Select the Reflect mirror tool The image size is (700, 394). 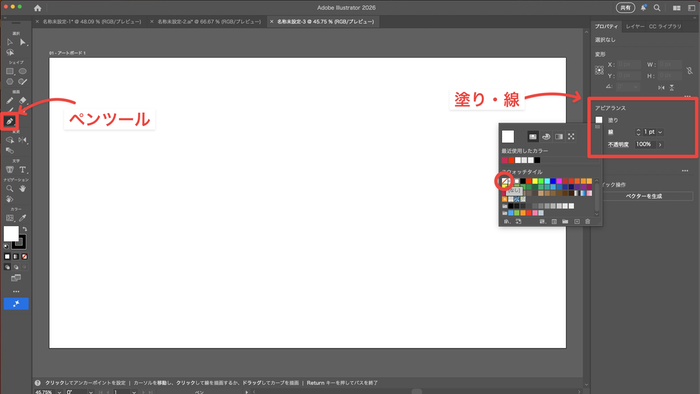(x=22, y=140)
